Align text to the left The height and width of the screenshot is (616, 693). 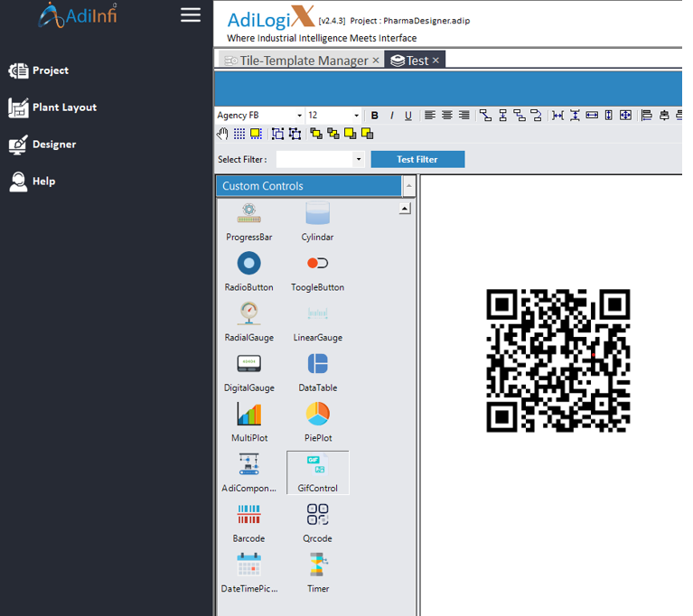pos(429,116)
